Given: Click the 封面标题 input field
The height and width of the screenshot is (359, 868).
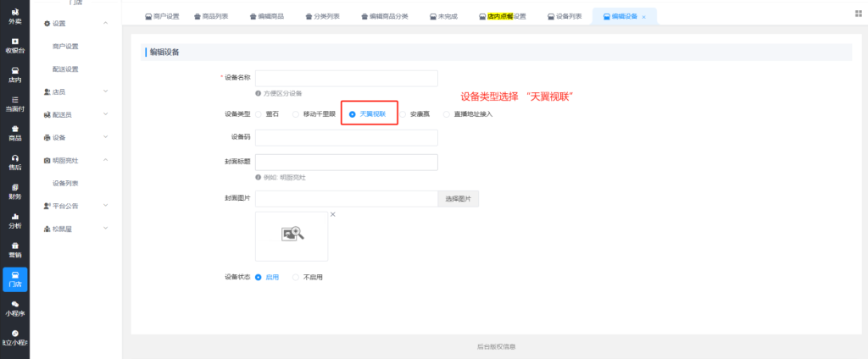Looking at the screenshot, I should [347, 162].
